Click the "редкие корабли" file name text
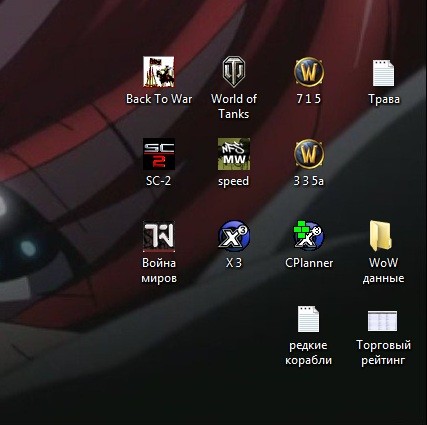This screenshot has height=425, width=427. coord(308,353)
